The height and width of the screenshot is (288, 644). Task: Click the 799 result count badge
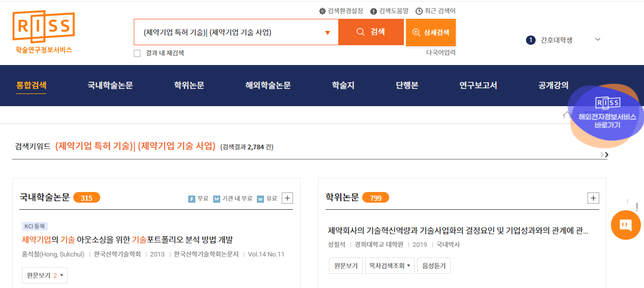pos(375,198)
